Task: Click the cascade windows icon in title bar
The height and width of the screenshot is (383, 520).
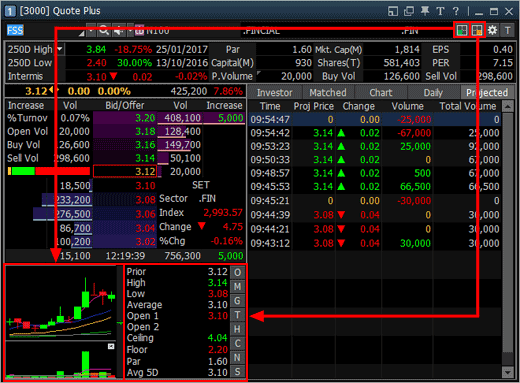Action: (x=409, y=11)
